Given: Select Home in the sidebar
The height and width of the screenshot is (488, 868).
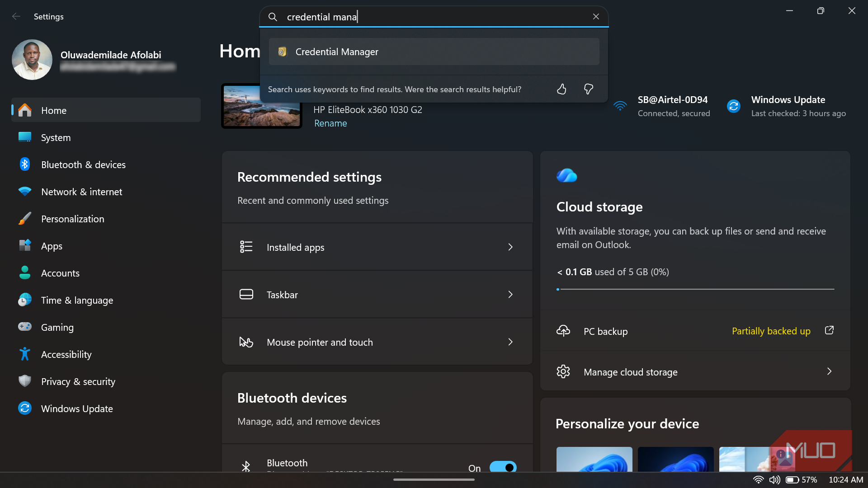Looking at the screenshot, I should tap(106, 110).
